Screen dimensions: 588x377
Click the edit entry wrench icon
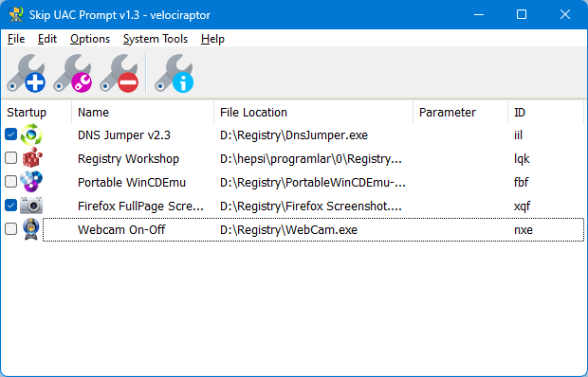point(73,73)
